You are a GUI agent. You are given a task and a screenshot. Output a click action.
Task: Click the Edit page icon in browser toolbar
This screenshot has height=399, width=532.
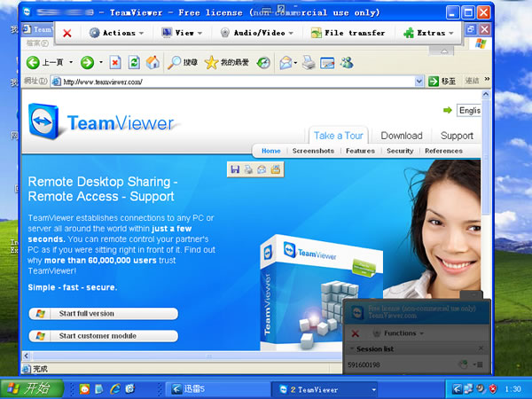pos(327,63)
